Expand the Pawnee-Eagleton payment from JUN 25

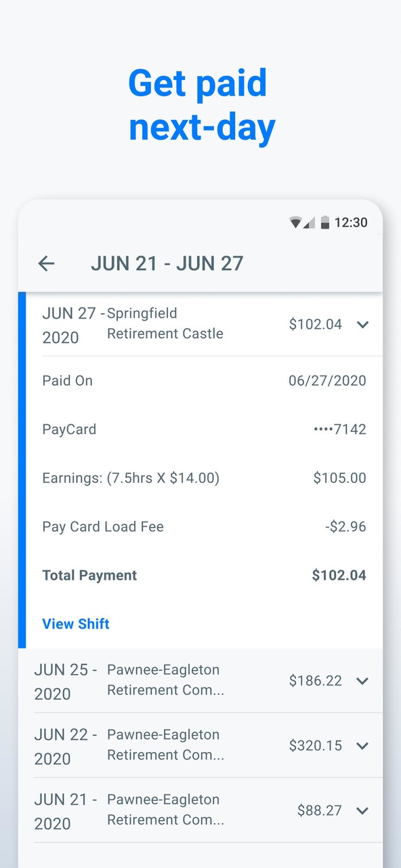362,681
